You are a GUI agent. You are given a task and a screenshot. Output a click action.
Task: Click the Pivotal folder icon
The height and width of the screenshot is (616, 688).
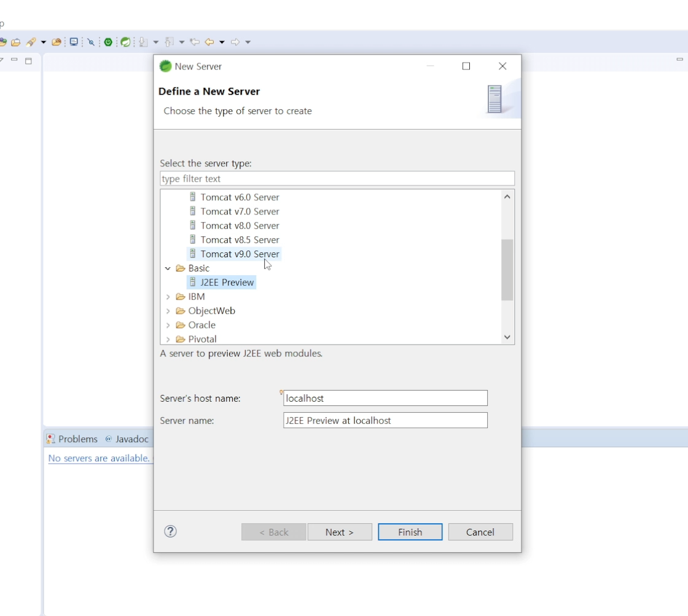pyautogui.click(x=181, y=339)
